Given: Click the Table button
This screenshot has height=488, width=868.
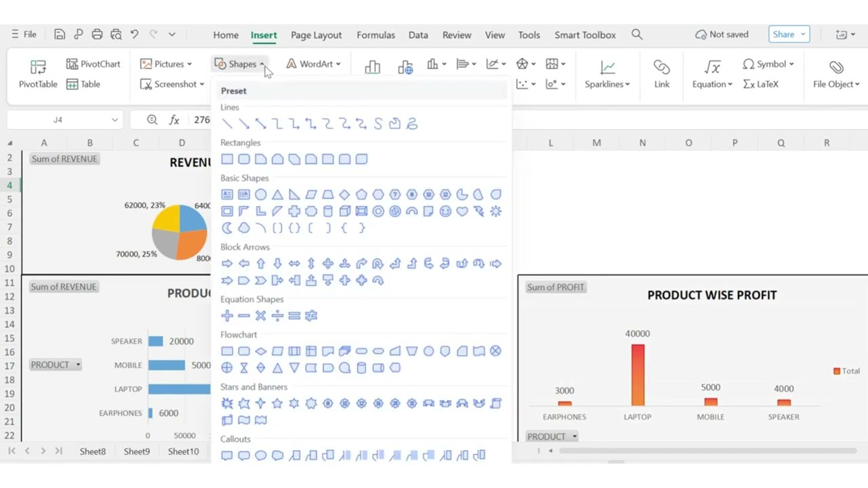Looking at the screenshot, I should (x=83, y=84).
